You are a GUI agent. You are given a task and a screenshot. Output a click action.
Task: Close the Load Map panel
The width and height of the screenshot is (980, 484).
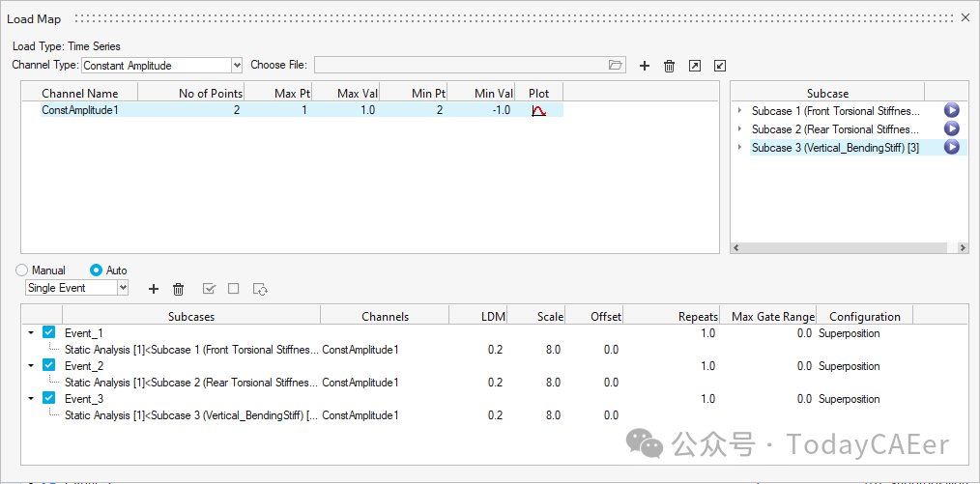pos(965,18)
